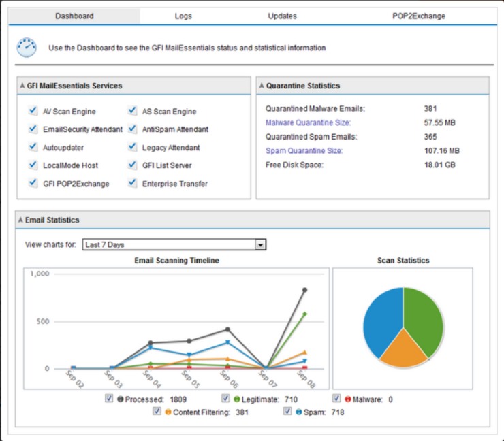Click the Legitimate data point on Sep 08

(x=304, y=314)
